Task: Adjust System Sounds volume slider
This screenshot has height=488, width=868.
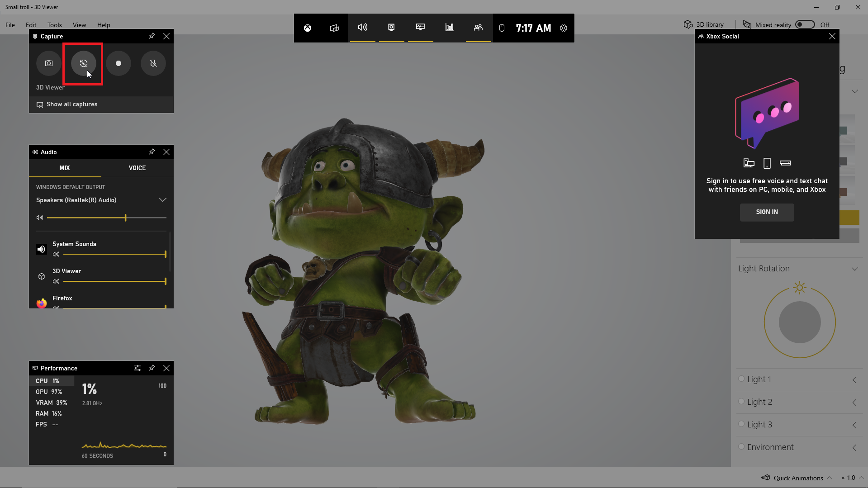Action: 115,254
